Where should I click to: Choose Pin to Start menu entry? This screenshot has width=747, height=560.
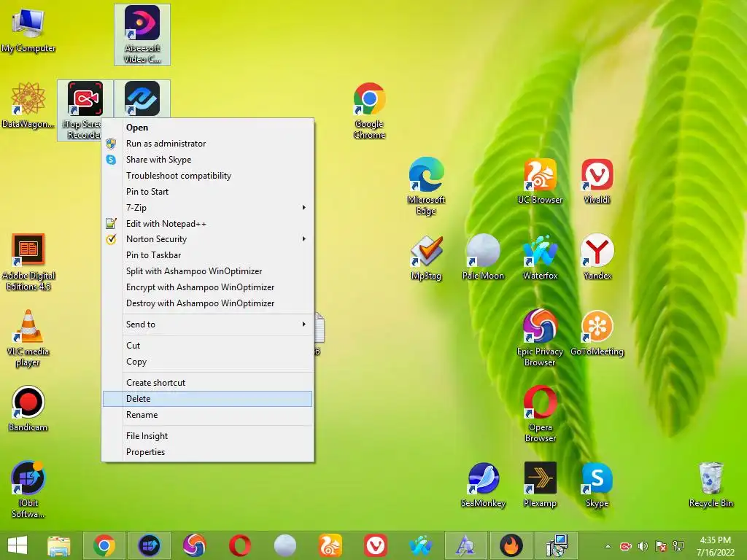point(208,192)
